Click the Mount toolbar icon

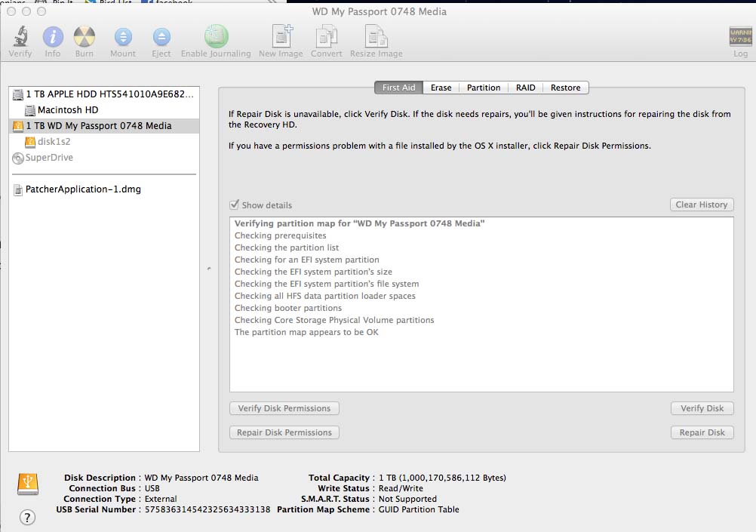pos(123,37)
